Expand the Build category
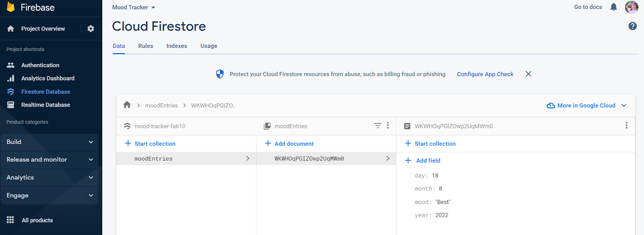This screenshot has height=235, width=644. tap(49, 142)
